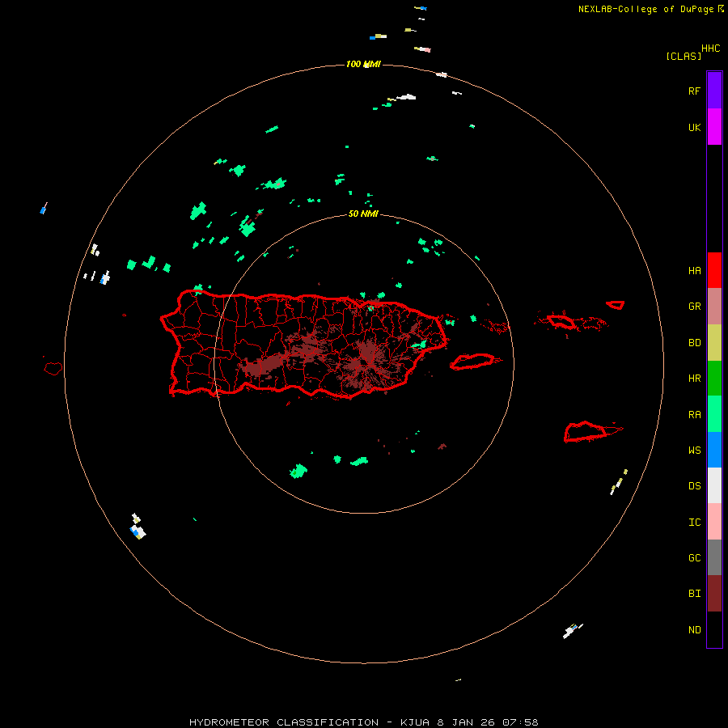The image size is (728, 728).
Task: Select the BD yellow legend swatch
Action: click(x=714, y=343)
